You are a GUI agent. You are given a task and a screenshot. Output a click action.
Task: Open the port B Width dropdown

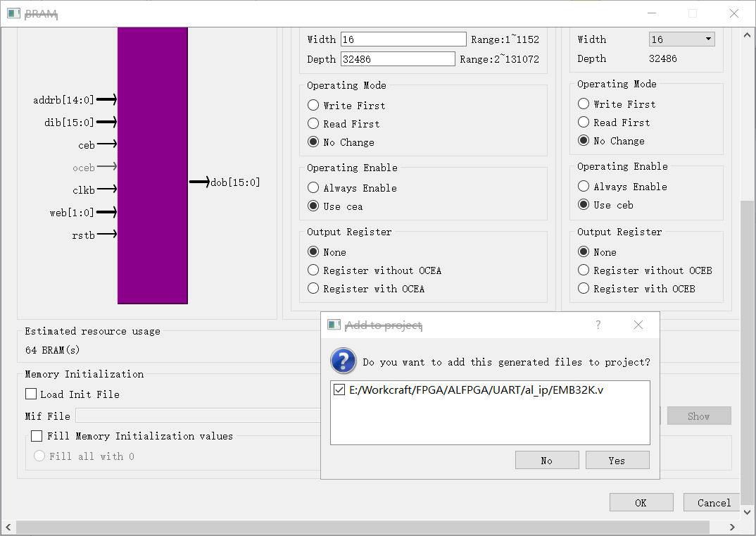682,39
